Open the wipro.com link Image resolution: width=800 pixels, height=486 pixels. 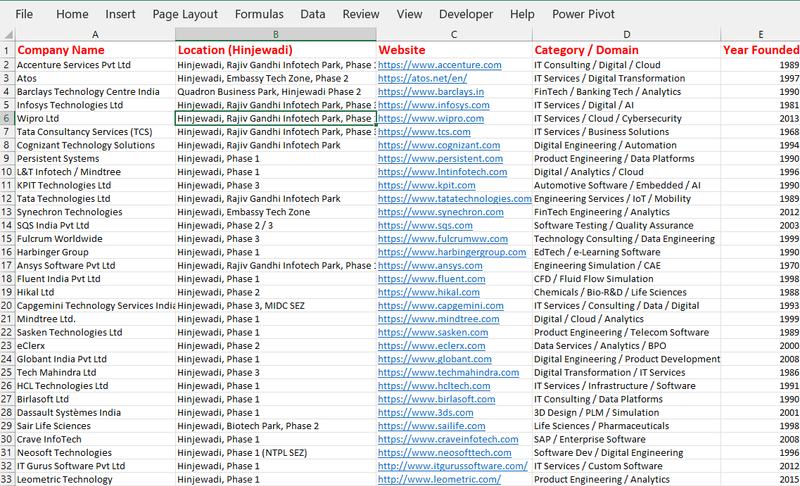[x=431, y=118]
